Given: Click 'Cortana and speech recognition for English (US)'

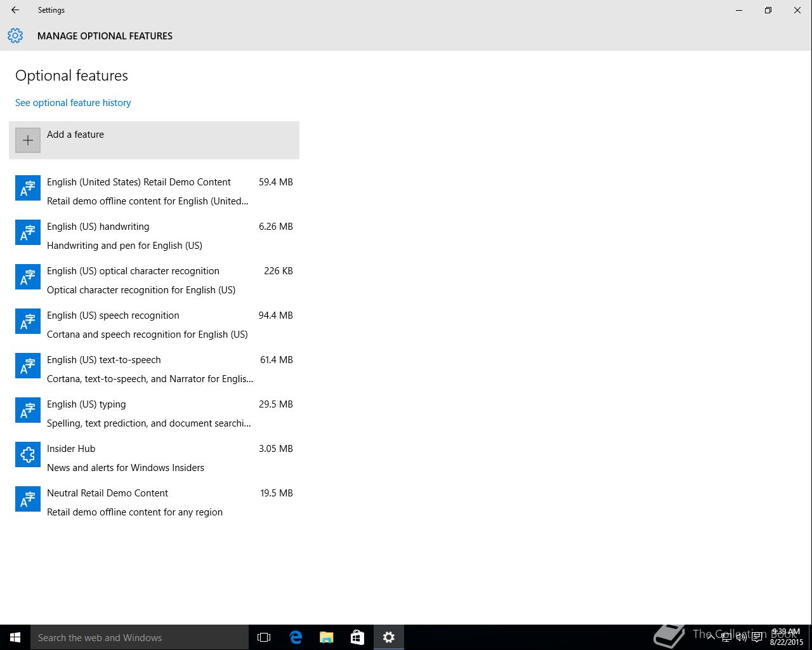Looking at the screenshot, I should (147, 335).
